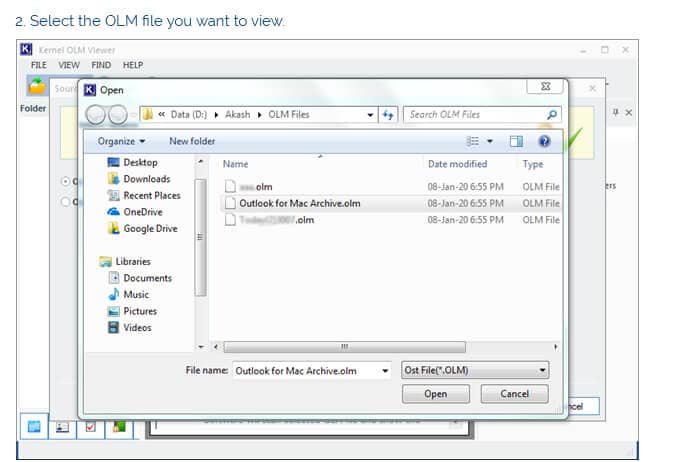The image size is (698, 462).
Task: Click horizontal scrollbar right arrow
Action: (x=556, y=347)
